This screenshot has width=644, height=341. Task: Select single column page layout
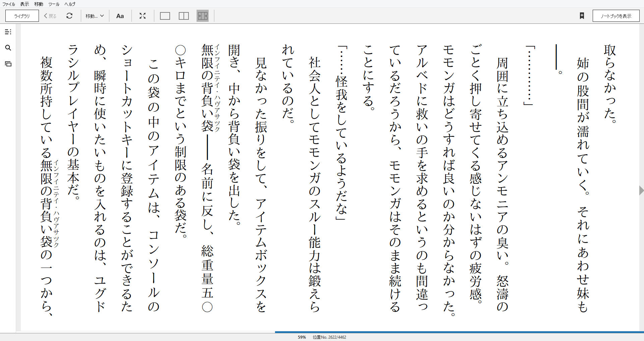[x=165, y=16]
